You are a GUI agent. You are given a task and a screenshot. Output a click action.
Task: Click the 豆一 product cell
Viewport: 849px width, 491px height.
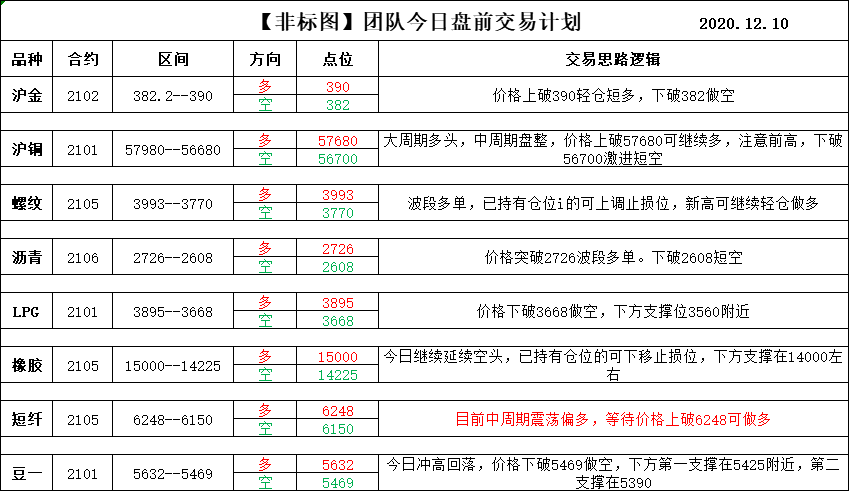(27, 473)
